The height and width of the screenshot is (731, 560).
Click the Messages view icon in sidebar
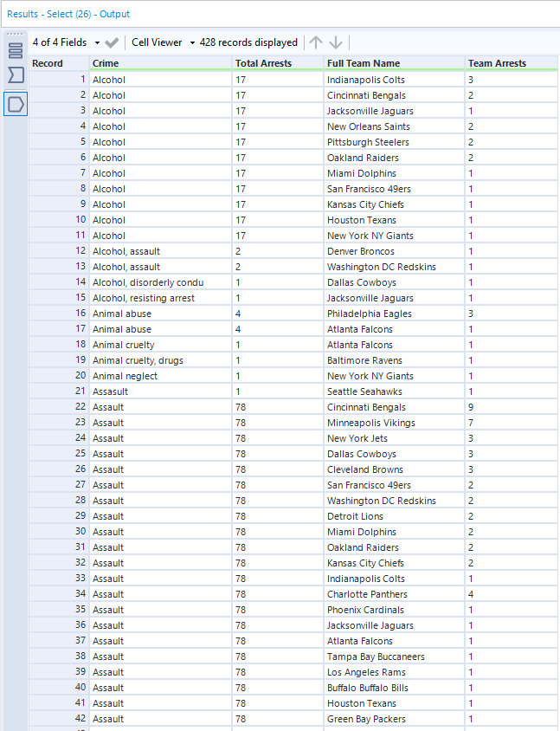(x=16, y=50)
